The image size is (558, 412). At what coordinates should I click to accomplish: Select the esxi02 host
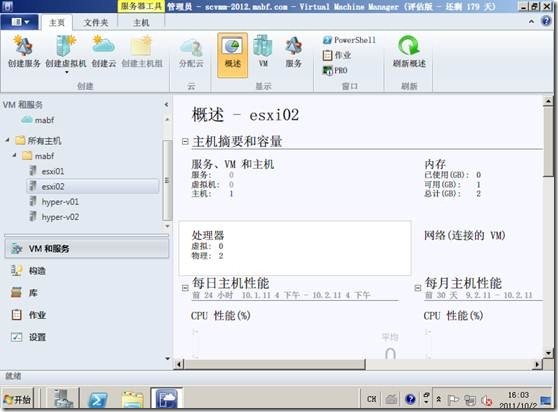point(93,186)
